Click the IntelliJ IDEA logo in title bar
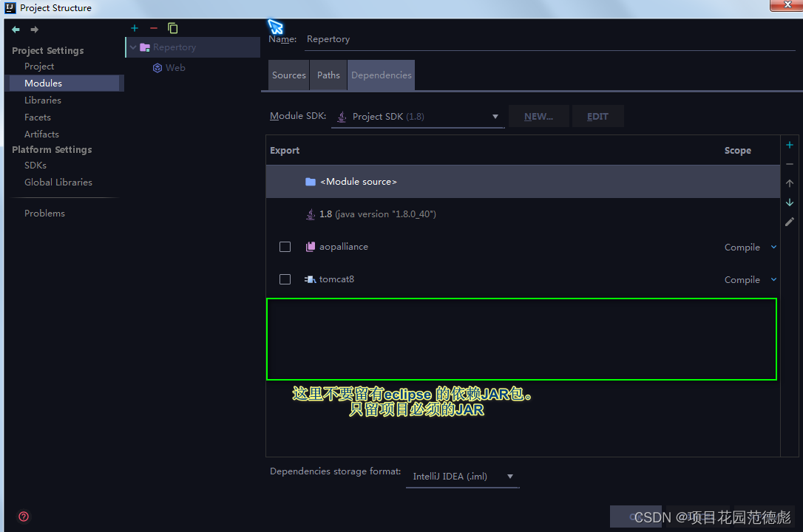 click(x=10, y=7)
